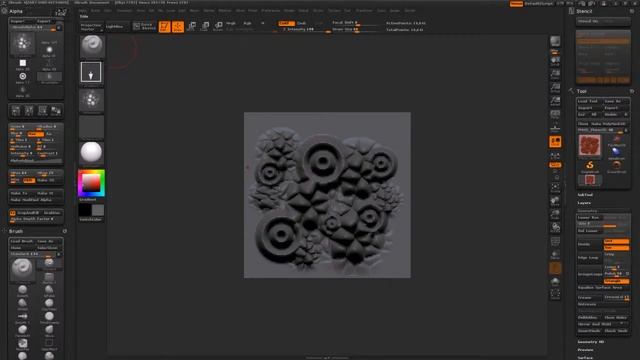
Task: Open the current alpha thumbnail on left shelf
Action: click(91, 100)
